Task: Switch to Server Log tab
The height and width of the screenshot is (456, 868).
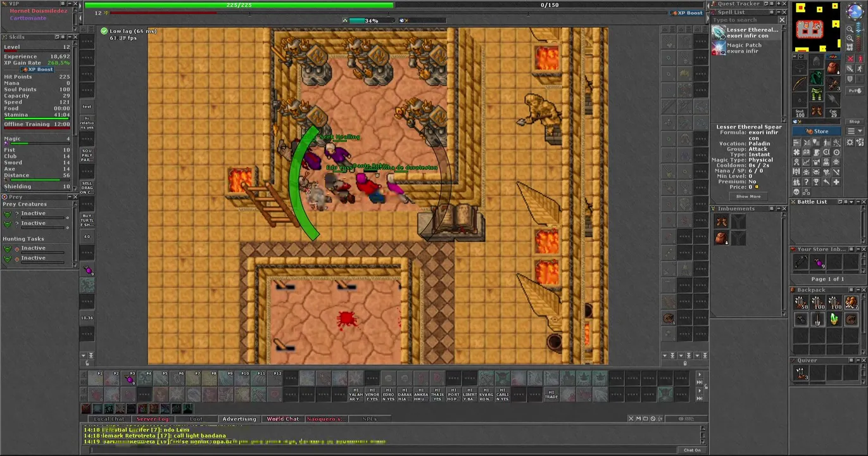Action: (x=153, y=419)
